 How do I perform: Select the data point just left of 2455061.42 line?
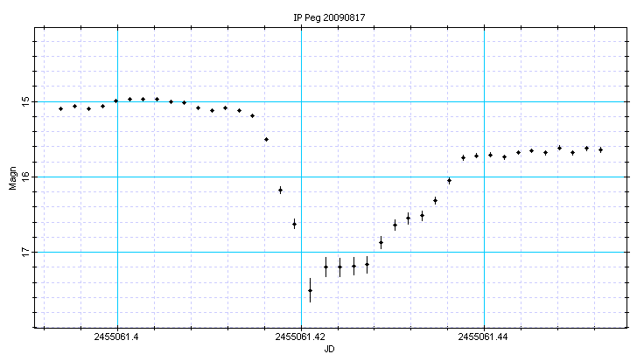point(294,224)
